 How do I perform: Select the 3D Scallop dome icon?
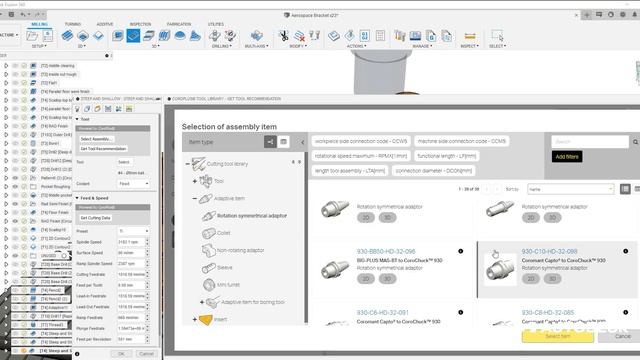click(x=180, y=36)
